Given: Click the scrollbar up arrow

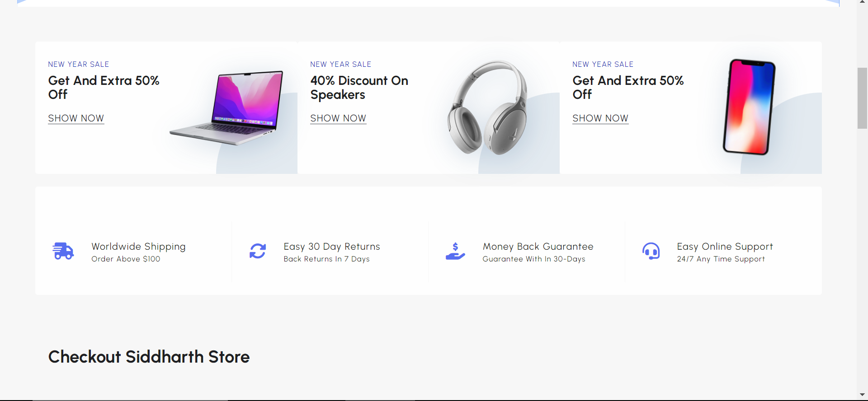Looking at the screenshot, I should (x=862, y=2).
